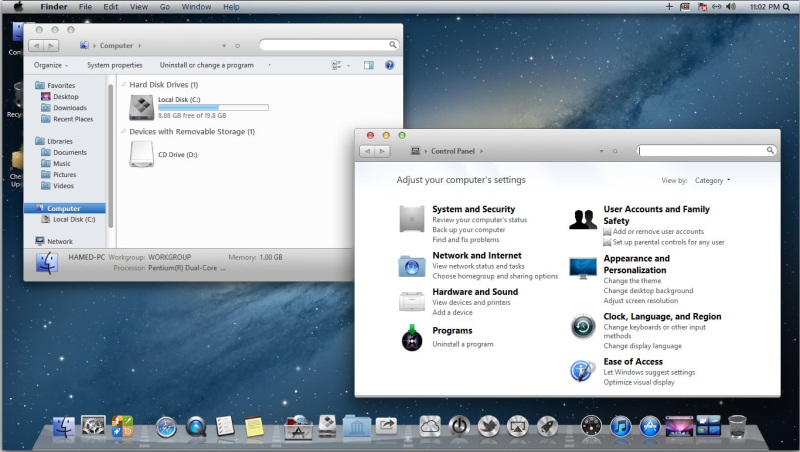This screenshot has width=800, height=452.
Task: Click the Hardware and Sound printer icon
Action: (411, 301)
